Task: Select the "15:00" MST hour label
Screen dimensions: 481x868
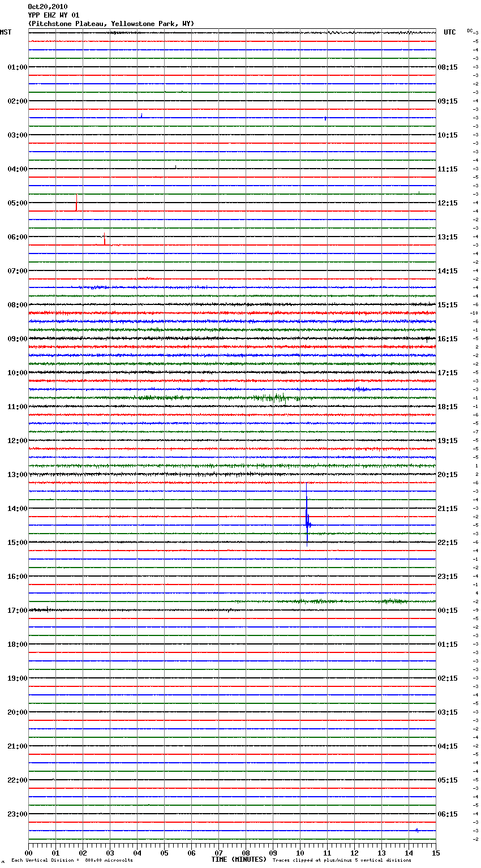Action: [x=18, y=543]
